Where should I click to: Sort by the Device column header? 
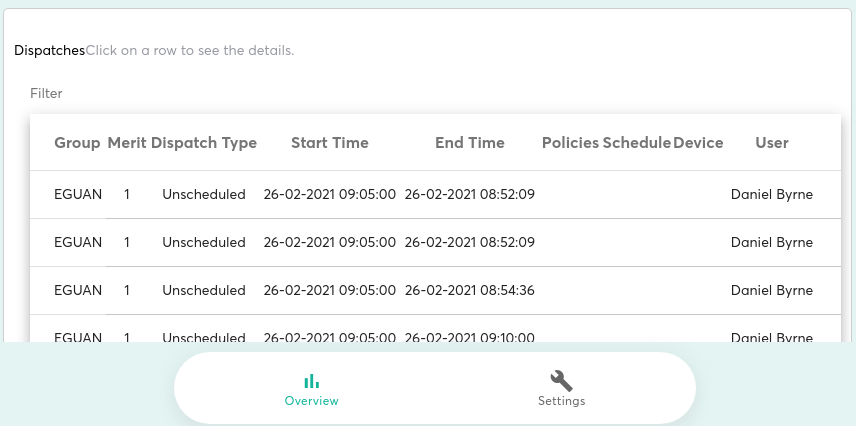click(698, 143)
